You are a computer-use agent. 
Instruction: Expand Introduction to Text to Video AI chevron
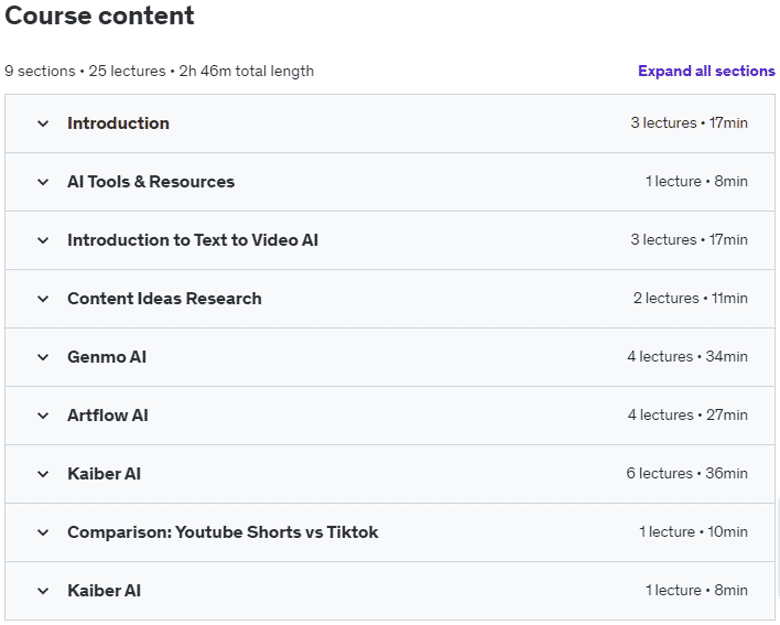[43, 240]
